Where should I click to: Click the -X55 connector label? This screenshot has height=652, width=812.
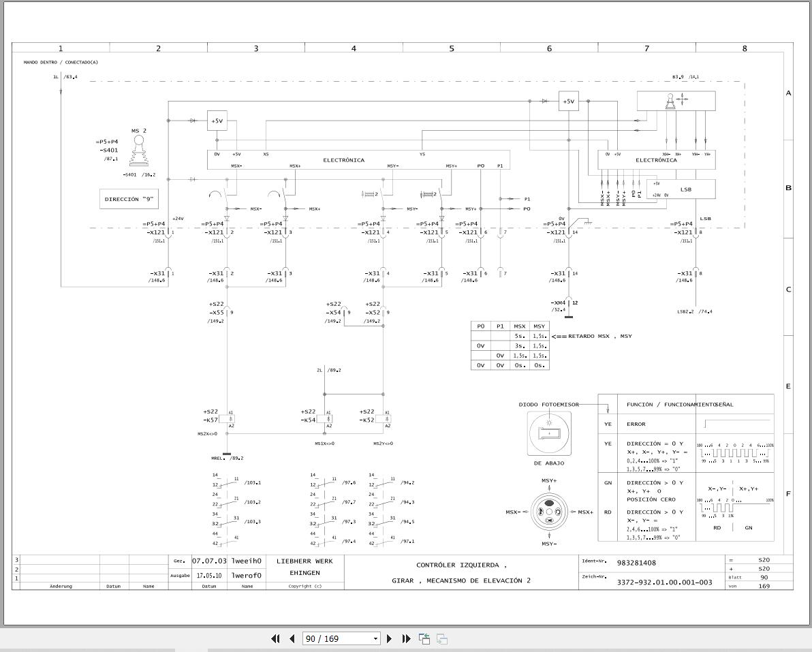217,313
